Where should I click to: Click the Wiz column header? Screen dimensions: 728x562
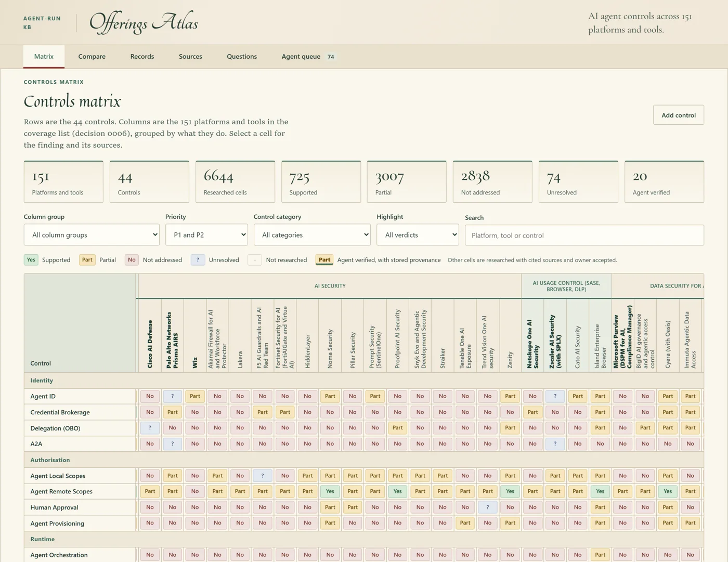pos(195,336)
